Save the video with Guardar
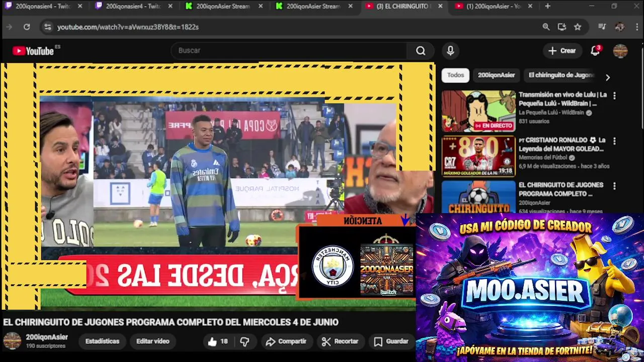644x362 pixels. 391,341
